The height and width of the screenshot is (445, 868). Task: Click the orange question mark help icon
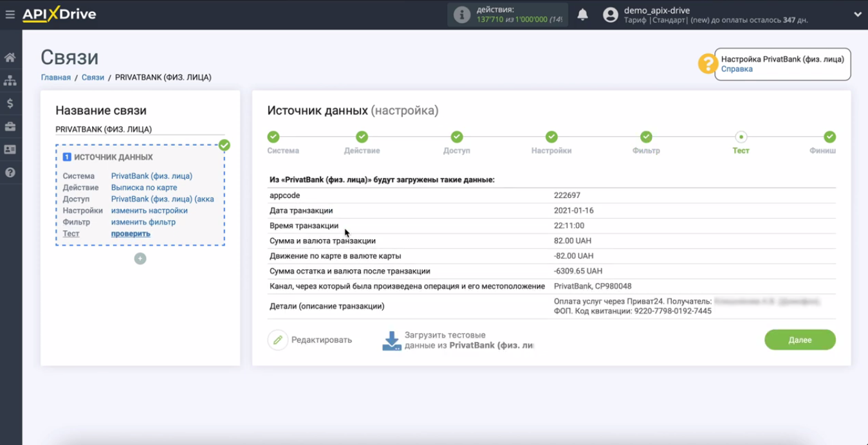[x=707, y=64]
